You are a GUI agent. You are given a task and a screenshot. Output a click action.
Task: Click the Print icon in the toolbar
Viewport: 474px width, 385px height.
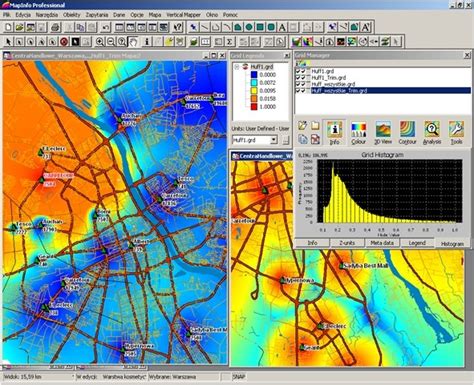click(x=55, y=27)
